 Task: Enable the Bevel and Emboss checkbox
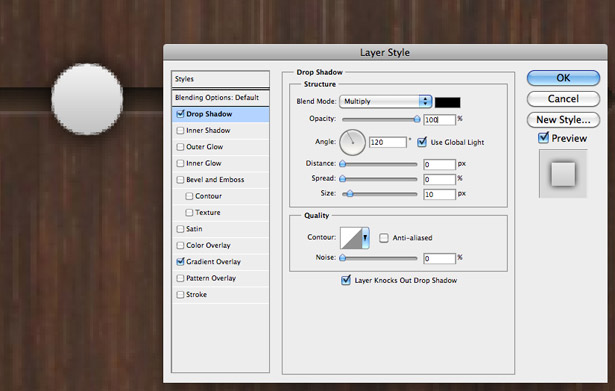pos(180,180)
